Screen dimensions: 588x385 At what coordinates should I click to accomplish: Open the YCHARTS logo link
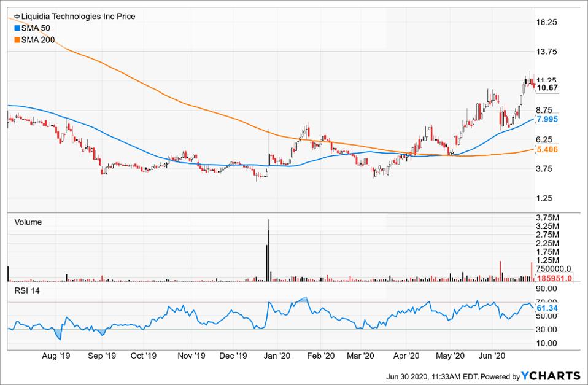tap(551, 376)
